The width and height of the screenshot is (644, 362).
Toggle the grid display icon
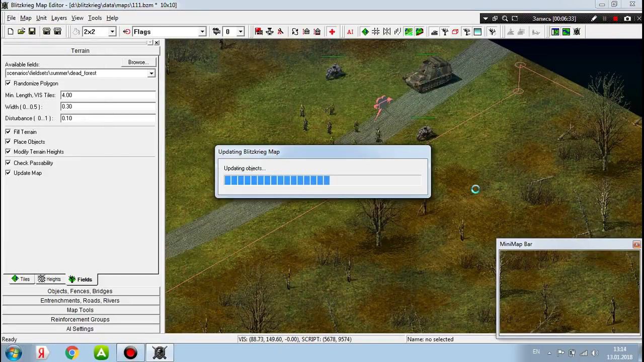(376, 32)
